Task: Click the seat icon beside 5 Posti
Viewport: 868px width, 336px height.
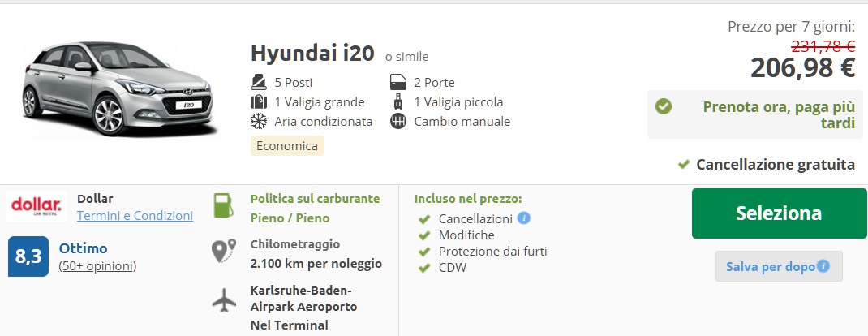Action: click(x=259, y=83)
